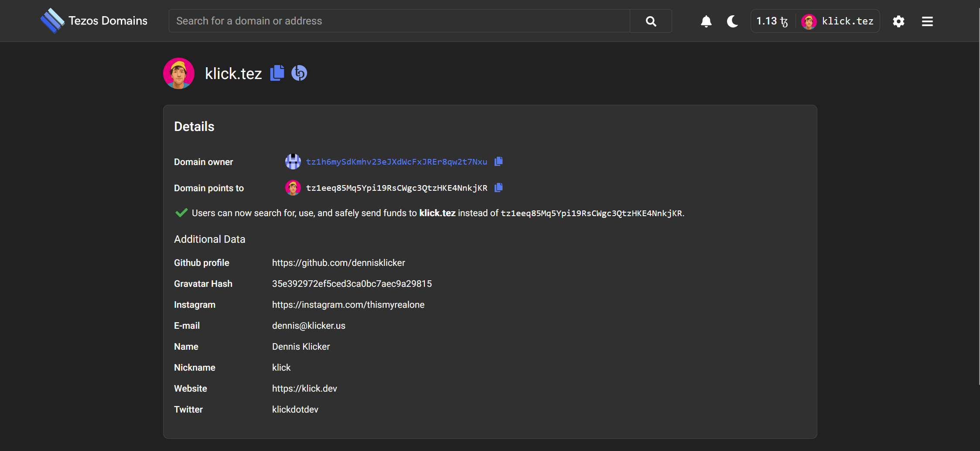Click the Tezos explorer icon beside klick.tez
The image size is (980, 451).
(299, 73)
